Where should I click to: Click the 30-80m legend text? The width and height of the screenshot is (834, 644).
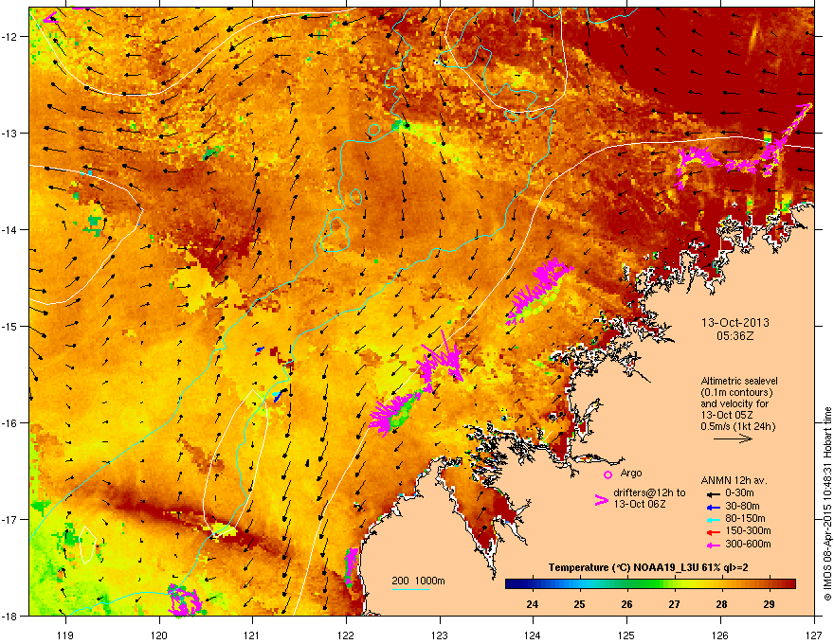[x=742, y=506]
